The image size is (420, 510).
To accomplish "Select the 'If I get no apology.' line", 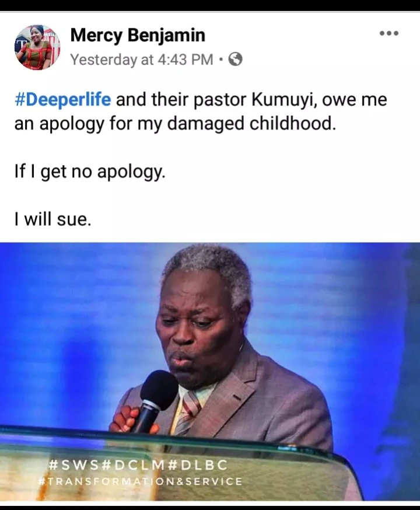I will [90, 172].
